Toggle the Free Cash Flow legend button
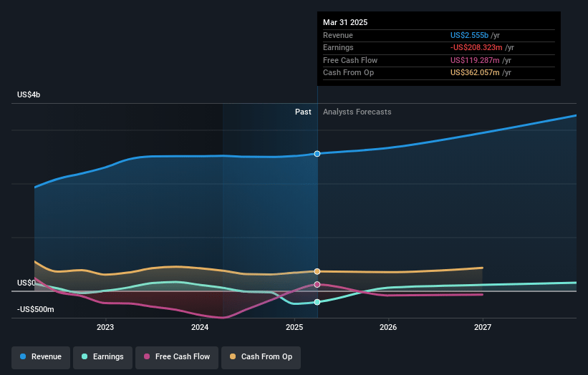This screenshot has width=588, height=375. [x=177, y=357]
